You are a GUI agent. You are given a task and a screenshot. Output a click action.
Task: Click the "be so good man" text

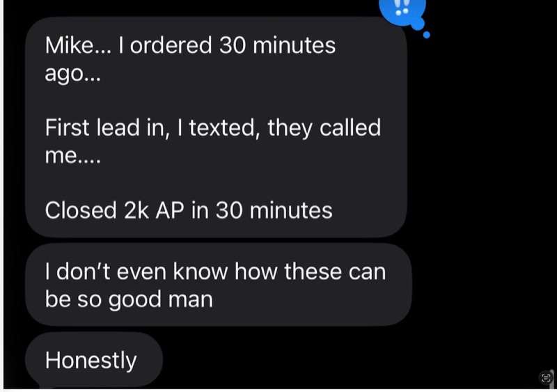(129, 299)
